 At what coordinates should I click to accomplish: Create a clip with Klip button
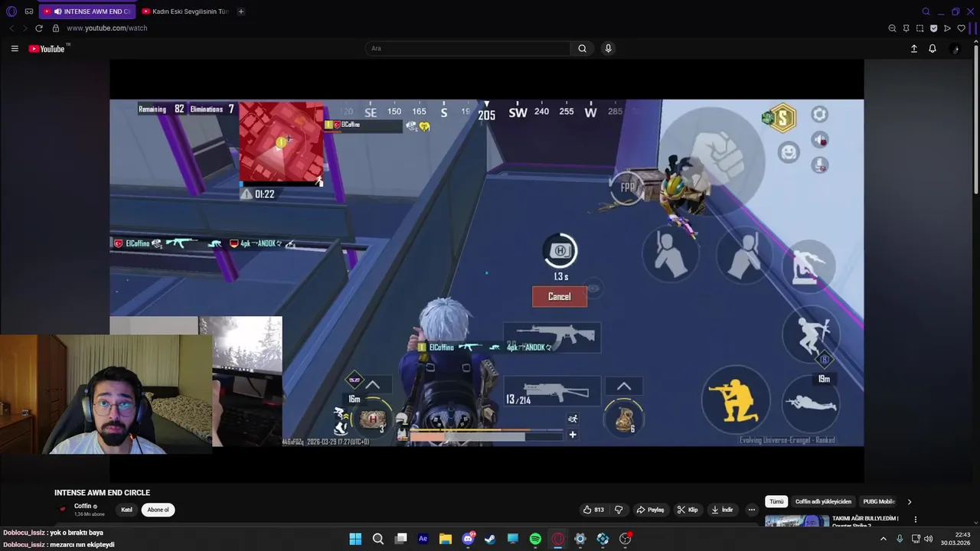[x=688, y=510]
